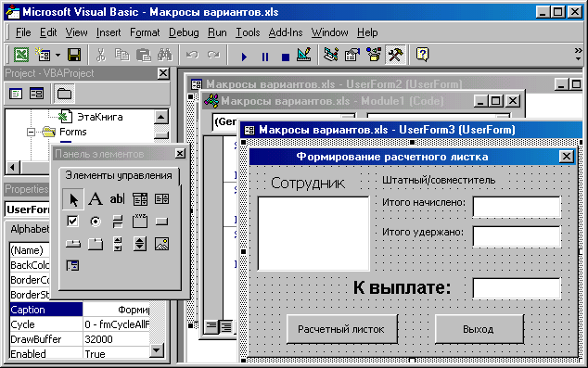Screen dimensions: 588x368
Task: Select the CheckBox tool in toolbox
Action: pyautogui.click(x=72, y=222)
